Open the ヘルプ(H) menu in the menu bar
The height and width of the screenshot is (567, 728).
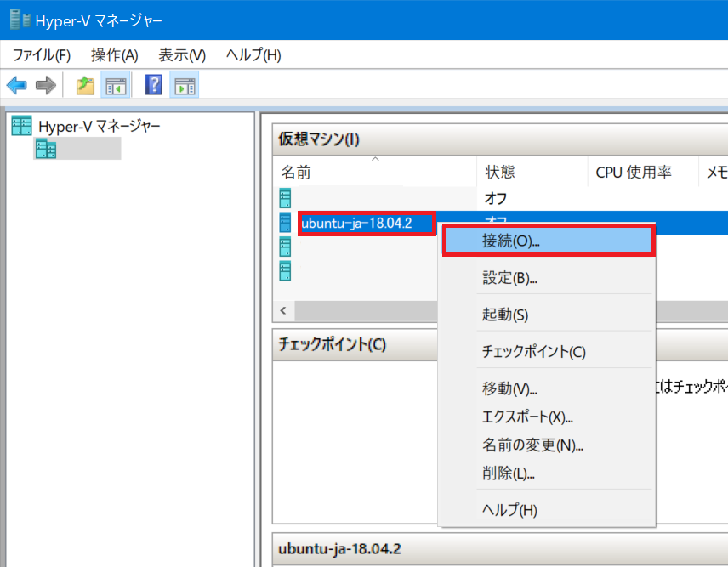tap(253, 54)
